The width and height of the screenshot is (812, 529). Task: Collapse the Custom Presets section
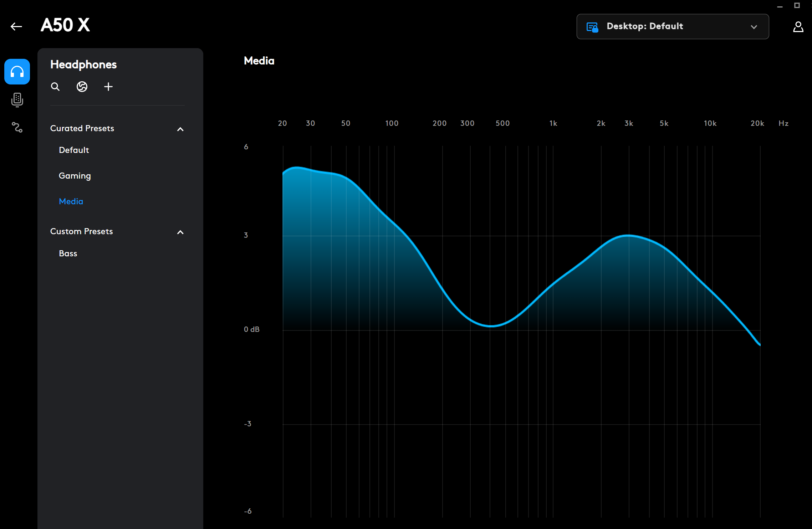tap(180, 232)
